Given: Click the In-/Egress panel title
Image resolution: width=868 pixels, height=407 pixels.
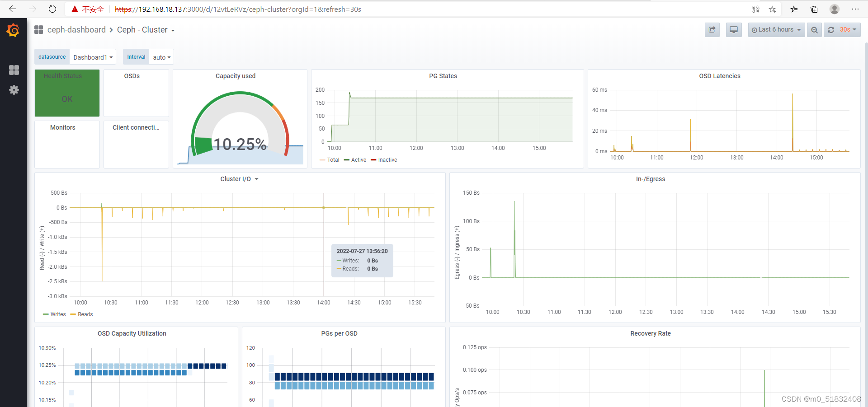Looking at the screenshot, I should [651, 179].
